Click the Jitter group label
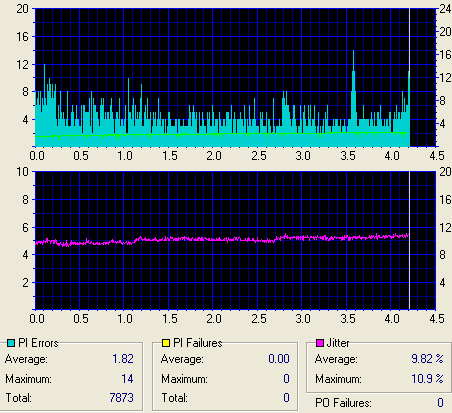This screenshot has height=413, width=452. click(338, 343)
